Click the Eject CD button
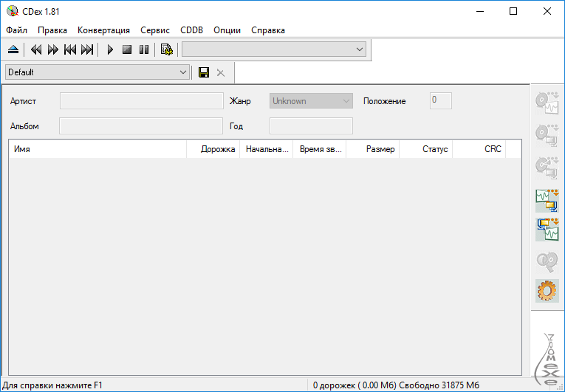 (13, 49)
